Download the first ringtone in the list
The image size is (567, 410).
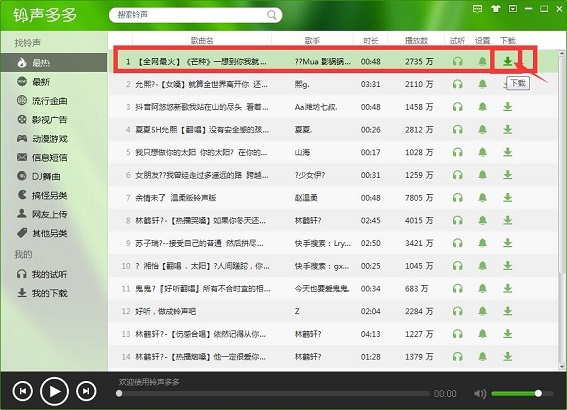508,61
